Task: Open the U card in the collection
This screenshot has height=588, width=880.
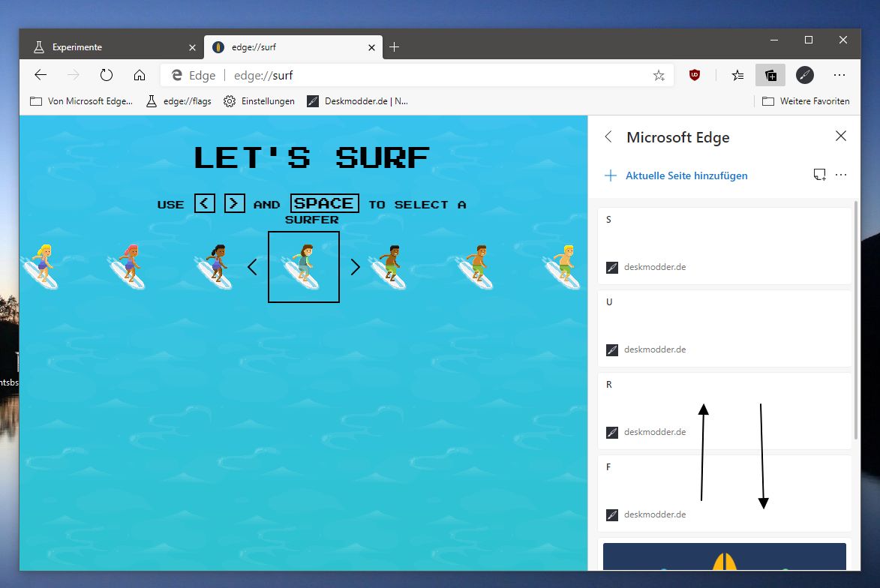Action: coord(725,328)
